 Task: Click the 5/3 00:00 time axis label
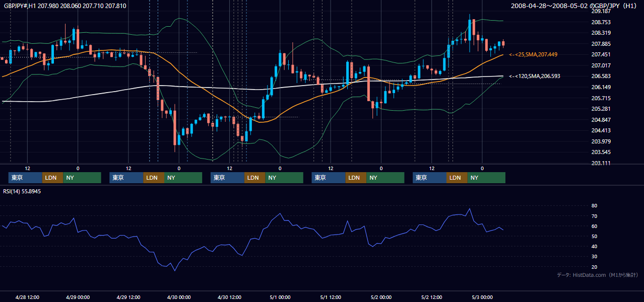[482, 297]
